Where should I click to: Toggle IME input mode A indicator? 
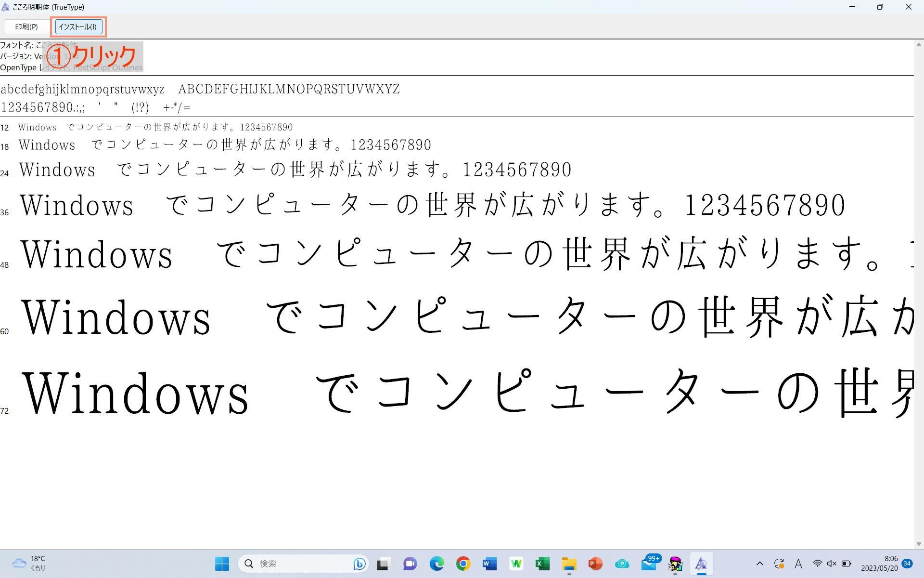coord(798,564)
